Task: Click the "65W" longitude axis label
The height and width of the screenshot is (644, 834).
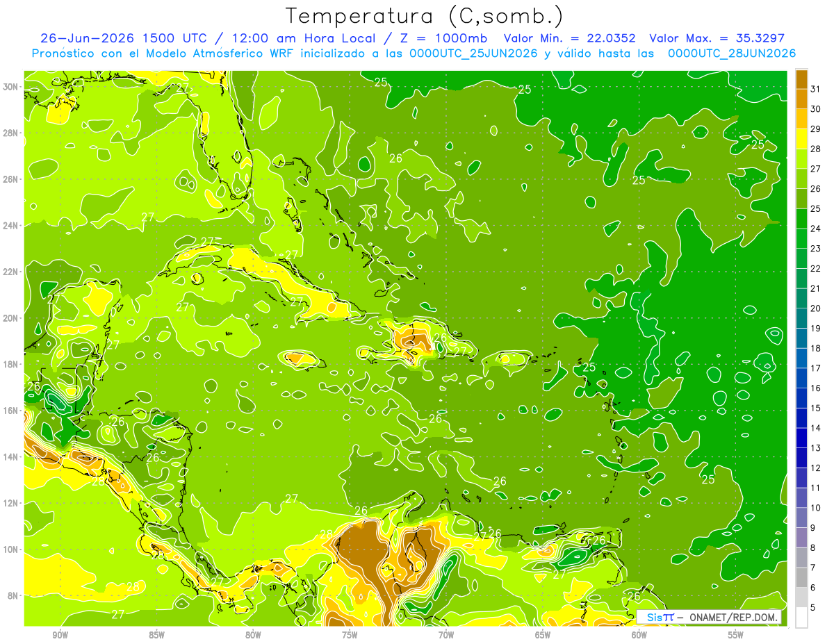Action: pyautogui.click(x=543, y=635)
